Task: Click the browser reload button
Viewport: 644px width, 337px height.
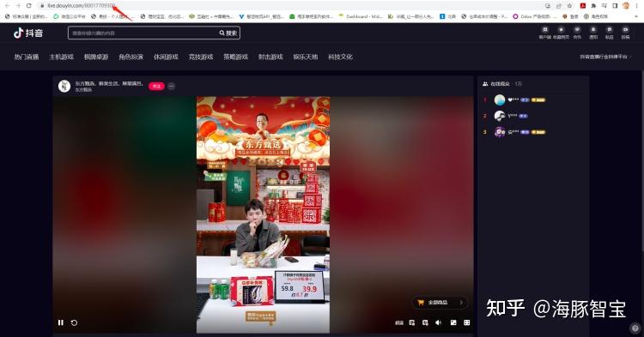Action: [28, 6]
